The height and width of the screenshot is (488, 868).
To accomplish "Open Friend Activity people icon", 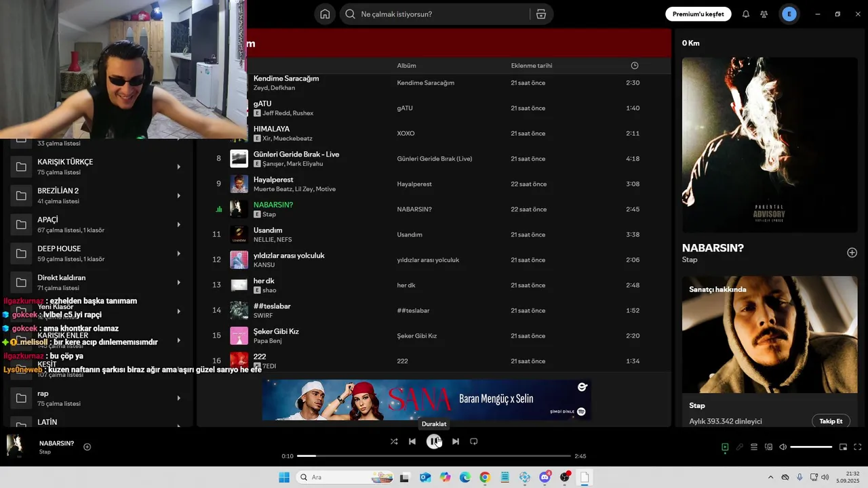I will (764, 14).
